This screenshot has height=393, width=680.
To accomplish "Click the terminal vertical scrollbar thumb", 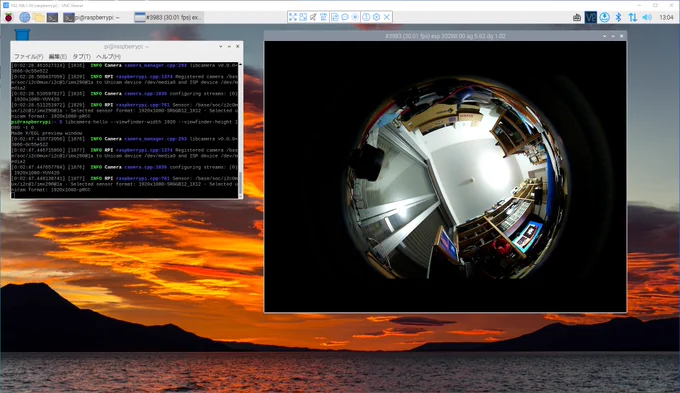I will pyautogui.click(x=240, y=184).
